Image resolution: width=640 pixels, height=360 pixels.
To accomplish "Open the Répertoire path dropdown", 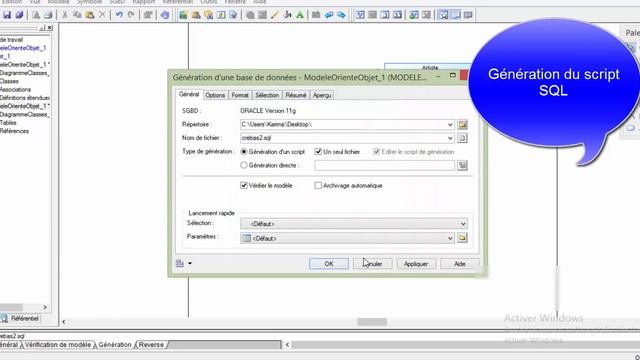I will point(450,124).
